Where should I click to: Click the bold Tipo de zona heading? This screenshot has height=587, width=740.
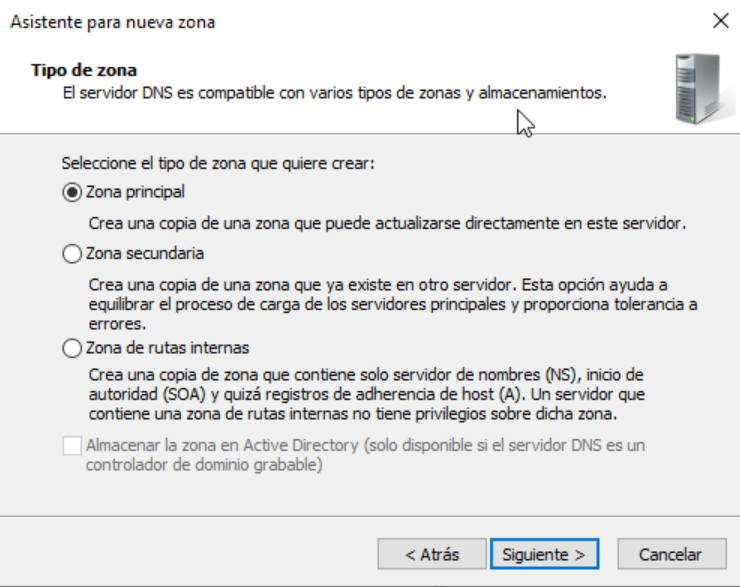click(x=84, y=70)
